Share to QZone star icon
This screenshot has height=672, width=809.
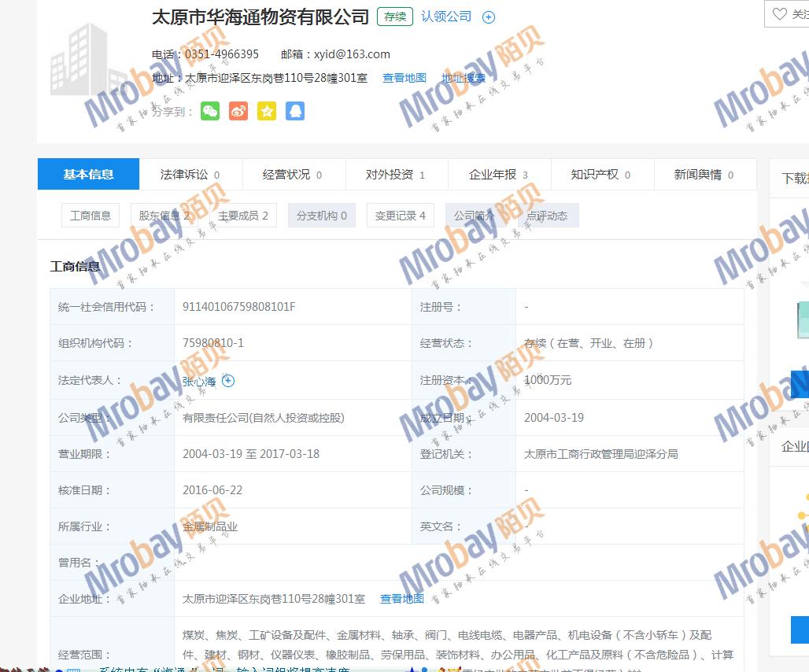point(267,111)
